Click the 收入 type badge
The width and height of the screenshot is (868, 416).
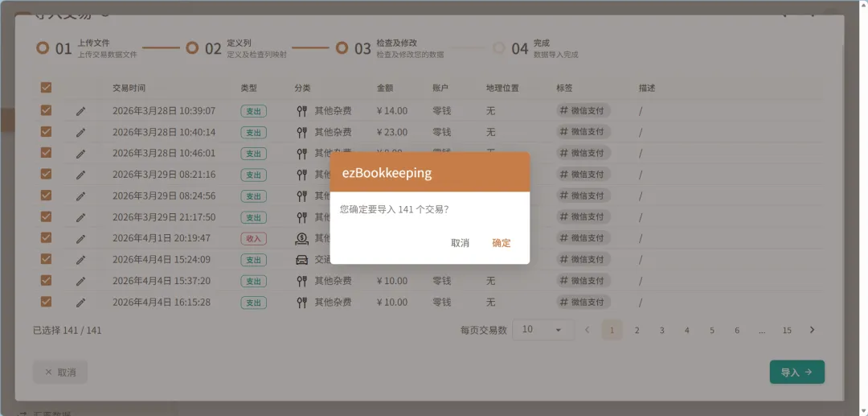[x=253, y=239]
